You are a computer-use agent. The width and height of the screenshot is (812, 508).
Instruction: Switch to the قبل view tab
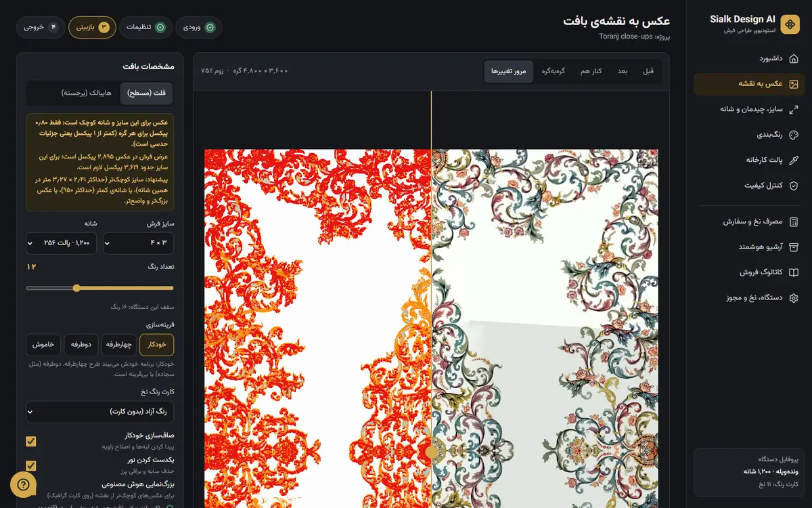[x=648, y=71]
